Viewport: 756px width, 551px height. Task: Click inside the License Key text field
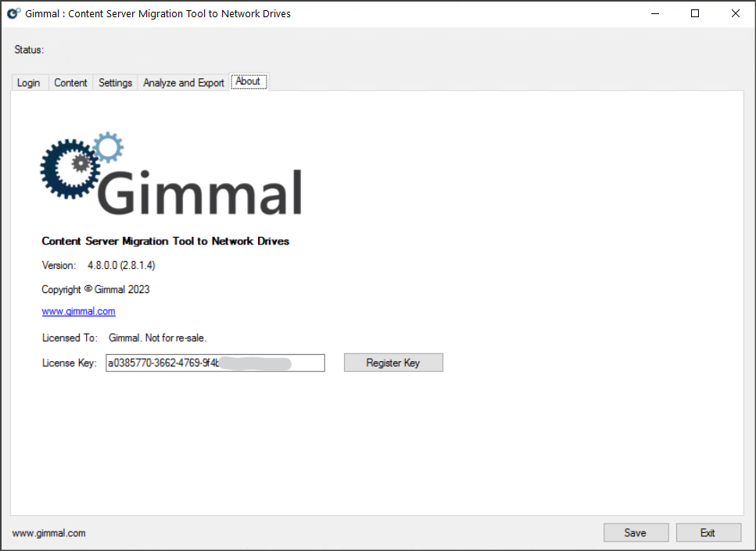point(215,363)
